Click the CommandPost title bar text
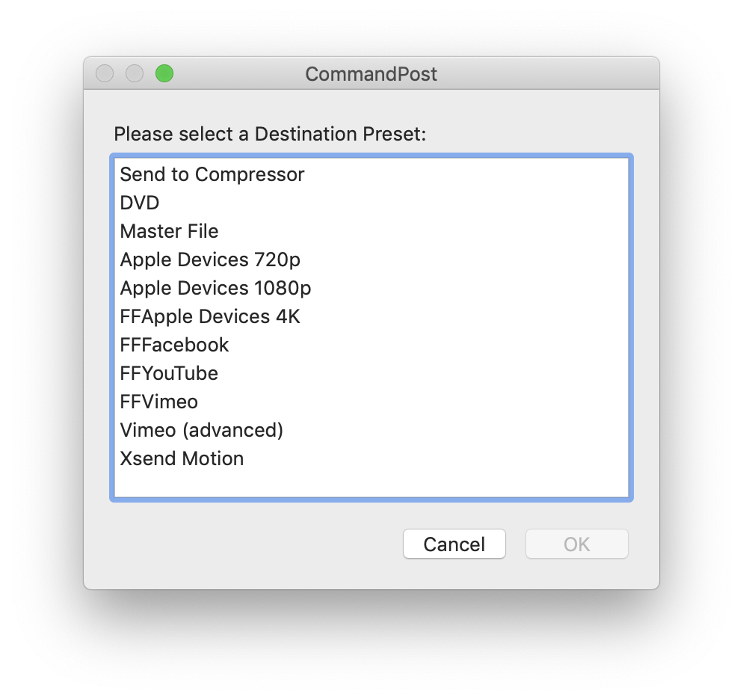The image size is (743, 700). [x=371, y=74]
